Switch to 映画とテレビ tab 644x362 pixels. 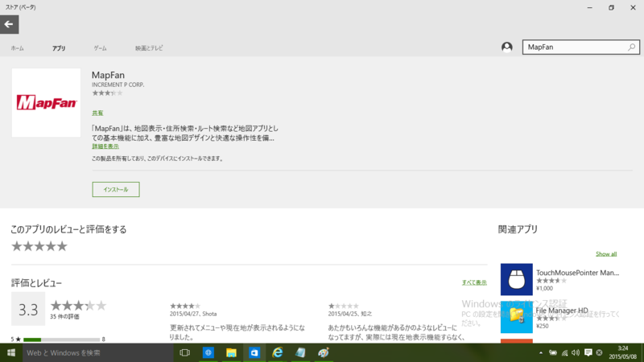(149, 48)
